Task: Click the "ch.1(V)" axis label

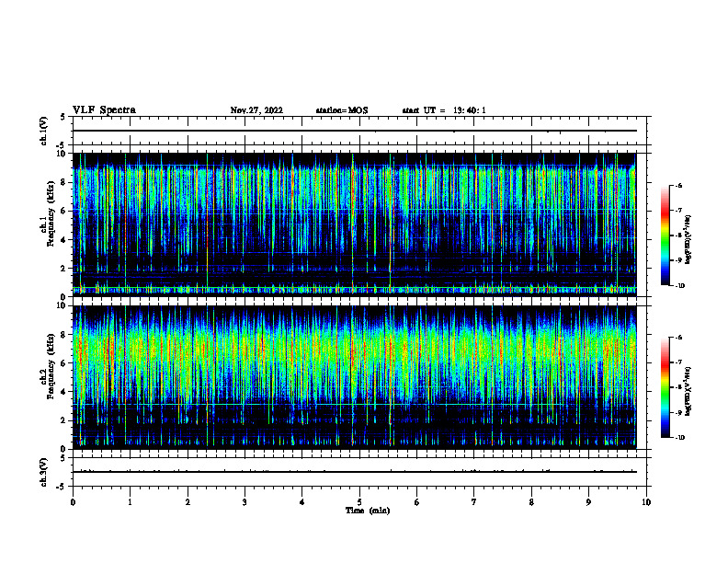Action: (x=43, y=131)
